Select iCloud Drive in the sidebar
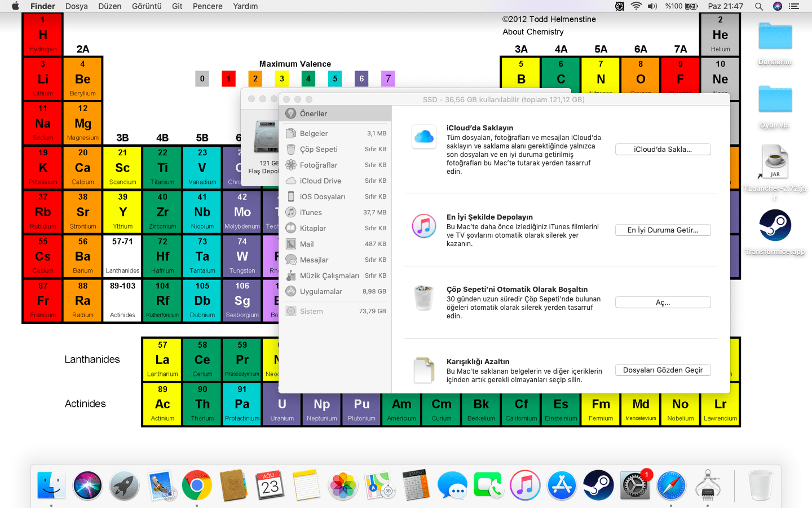The image size is (812, 508). [x=335, y=181]
